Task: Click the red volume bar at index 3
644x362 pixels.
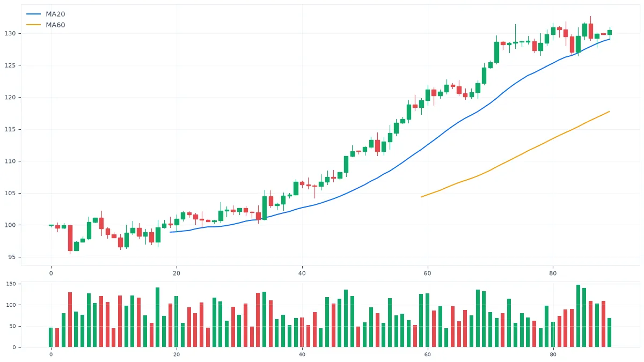Action: pyautogui.click(x=70, y=320)
